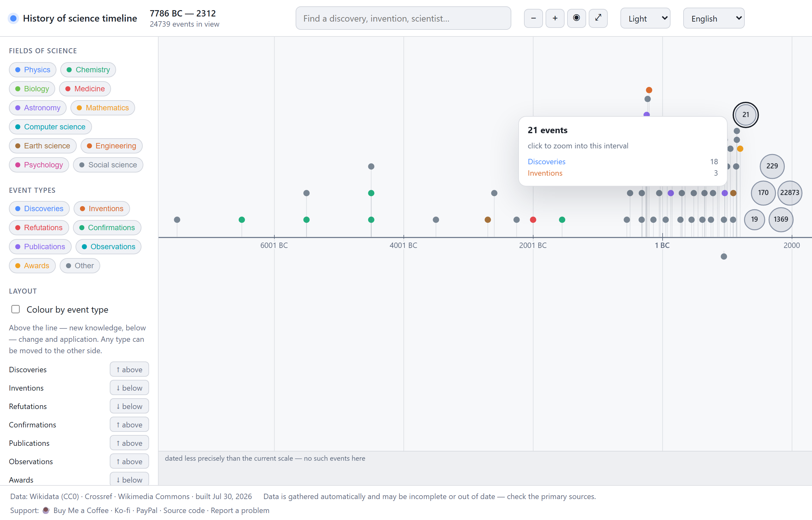Filter by the Refutations event type
Viewport: 812px width, 520px height.
point(39,228)
